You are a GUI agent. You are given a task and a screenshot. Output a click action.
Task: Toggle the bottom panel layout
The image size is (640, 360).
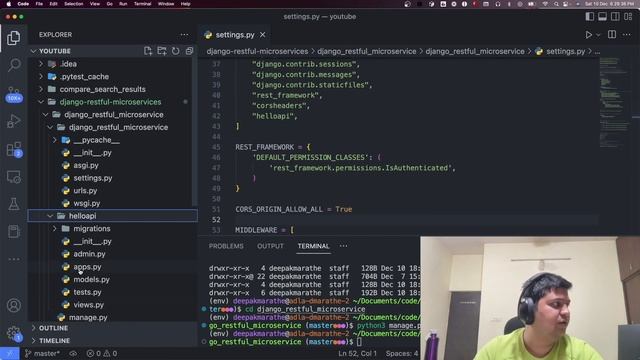602,16
